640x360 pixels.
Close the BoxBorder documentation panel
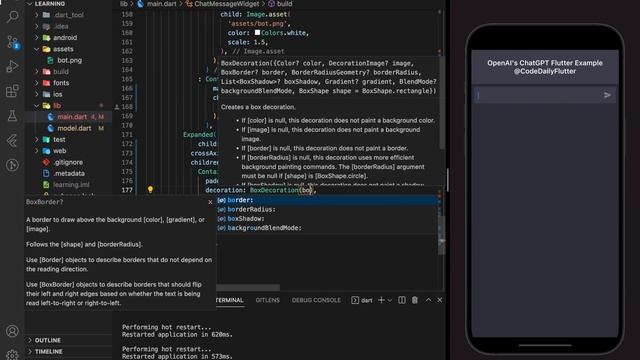point(210,202)
